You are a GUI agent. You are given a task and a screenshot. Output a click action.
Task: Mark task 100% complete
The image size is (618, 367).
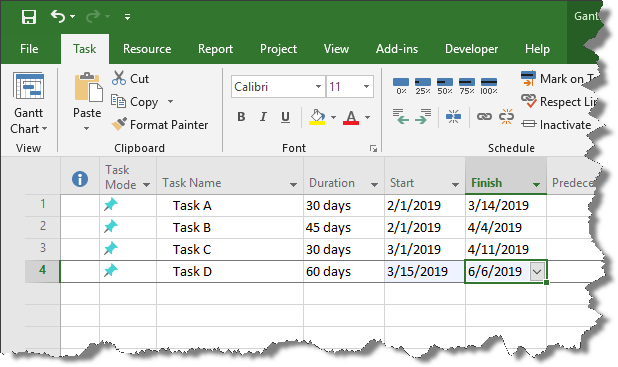click(x=489, y=86)
